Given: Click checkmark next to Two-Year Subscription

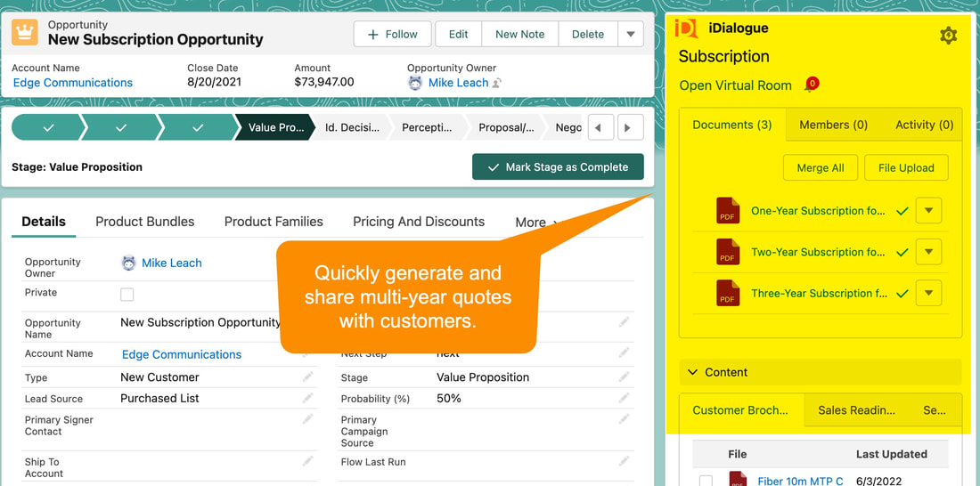Looking at the screenshot, I should (902, 253).
